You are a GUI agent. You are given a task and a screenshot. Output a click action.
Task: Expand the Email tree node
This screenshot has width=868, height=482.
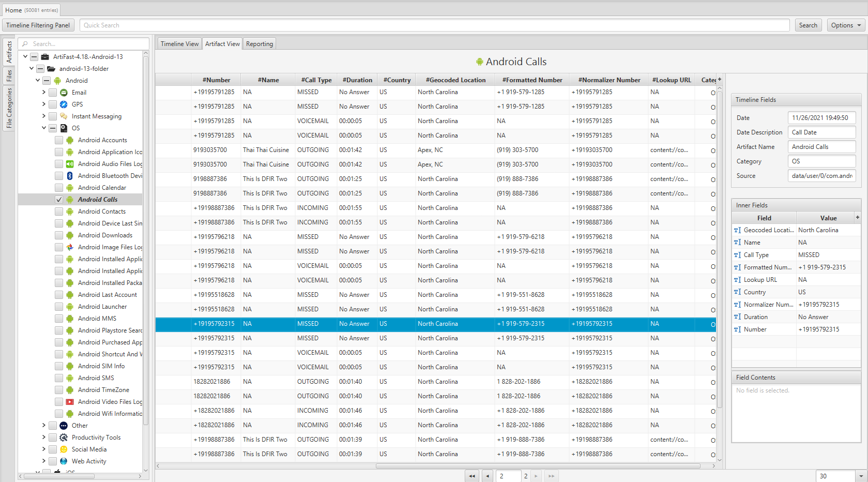click(44, 93)
